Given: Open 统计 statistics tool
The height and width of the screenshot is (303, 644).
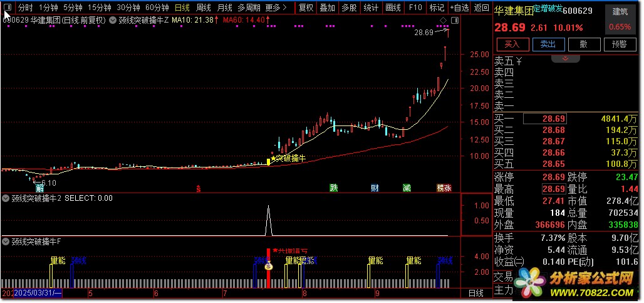Looking at the screenshot, I should [371, 8].
